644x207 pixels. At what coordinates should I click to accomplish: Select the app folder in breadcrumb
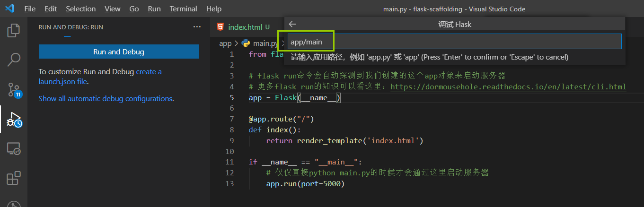click(x=225, y=43)
